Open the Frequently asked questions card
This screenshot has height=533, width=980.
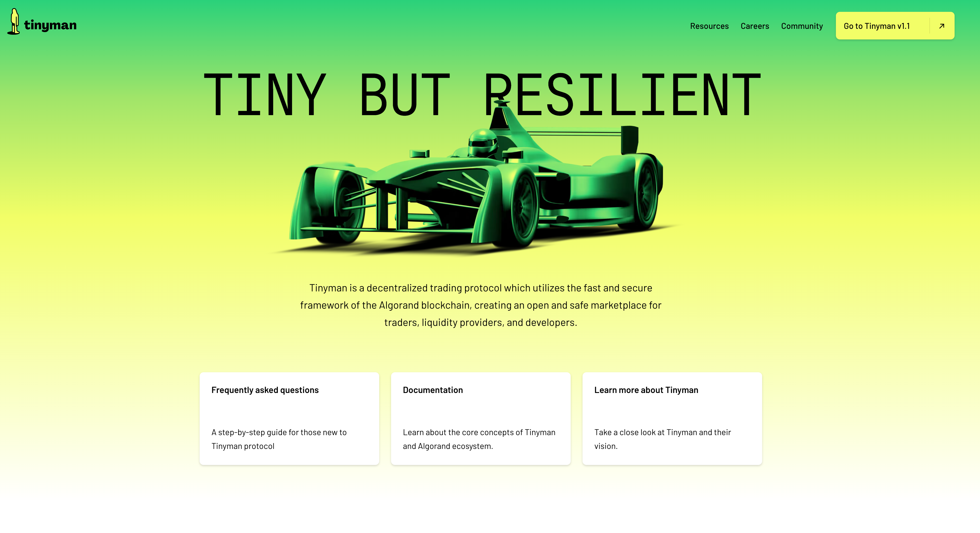pyautogui.click(x=289, y=419)
